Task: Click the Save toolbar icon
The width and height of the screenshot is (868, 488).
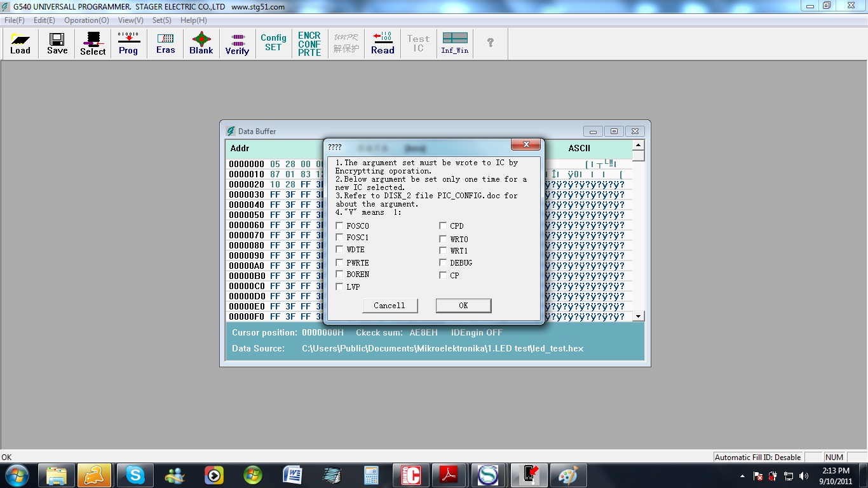Action: [57, 43]
